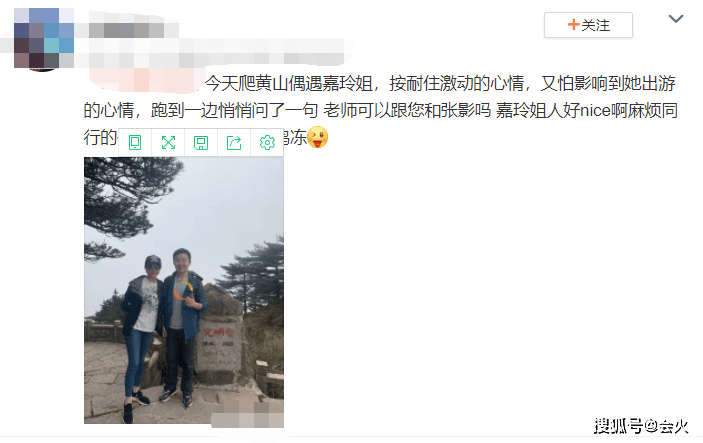This screenshot has width=703, height=443.
Task: Click the share arrow icon above photo
Action: (x=234, y=143)
